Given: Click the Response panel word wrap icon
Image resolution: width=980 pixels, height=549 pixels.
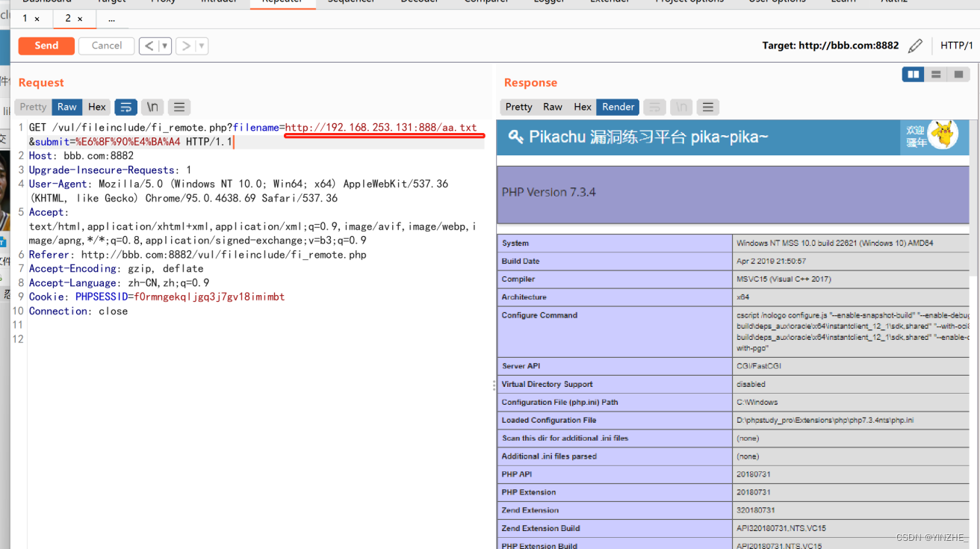Looking at the screenshot, I should pos(654,107).
